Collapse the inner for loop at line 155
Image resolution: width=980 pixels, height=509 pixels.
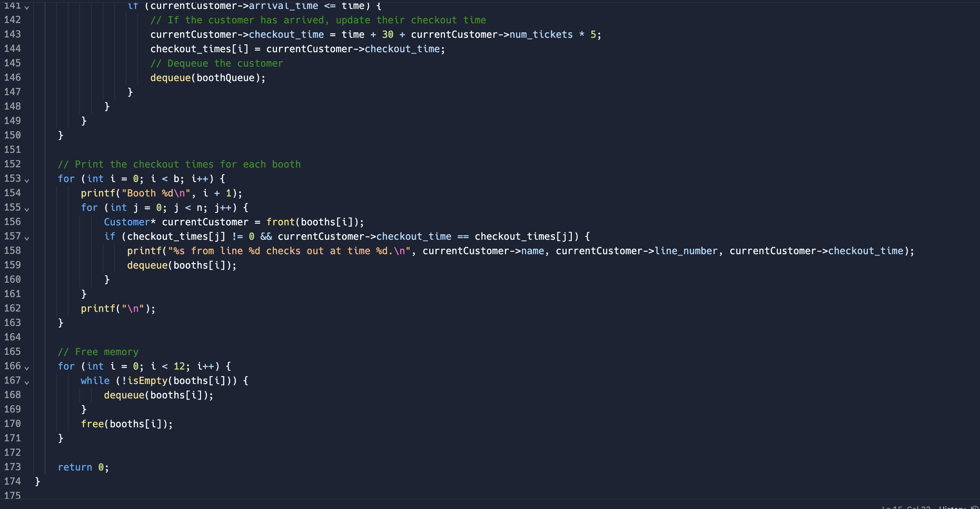coord(27,210)
